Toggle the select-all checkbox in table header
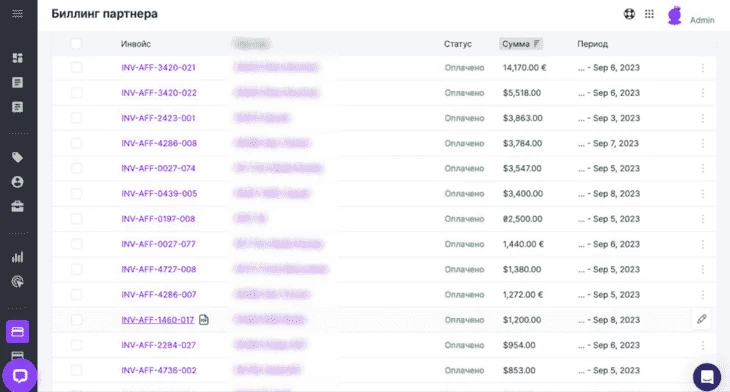The image size is (730, 392). click(76, 44)
